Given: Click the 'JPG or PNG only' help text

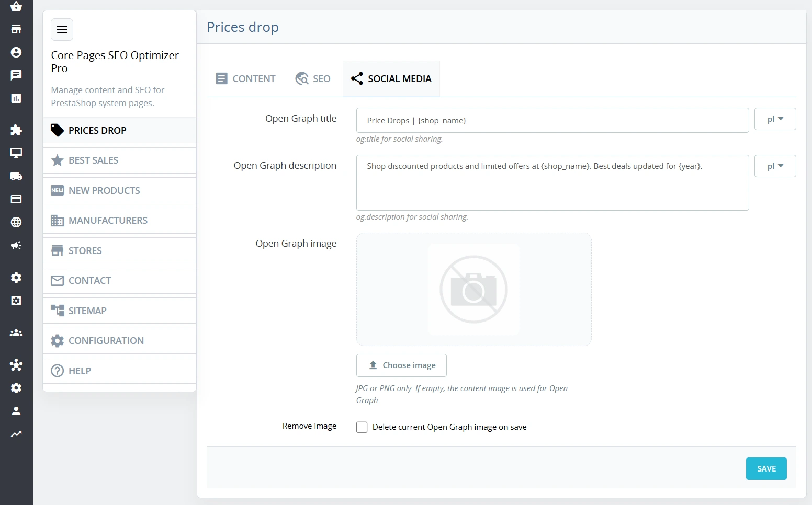Looking at the screenshot, I should pos(461,394).
